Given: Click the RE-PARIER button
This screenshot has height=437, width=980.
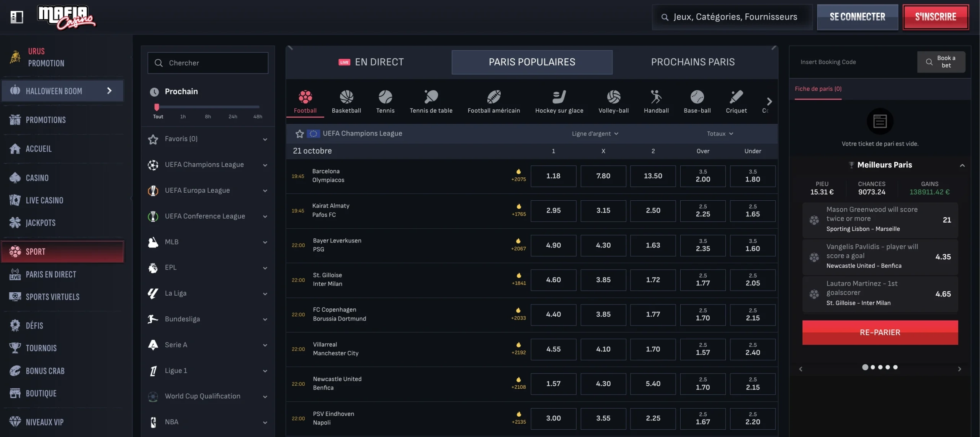Looking at the screenshot, I should coord(880,332).
